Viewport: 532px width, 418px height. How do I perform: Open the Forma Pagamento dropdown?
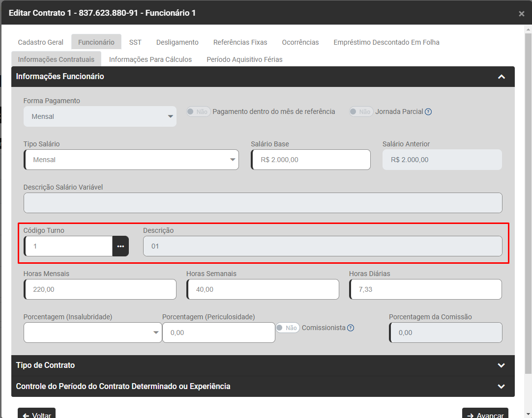pyautogui.click(x=100, y=116)
